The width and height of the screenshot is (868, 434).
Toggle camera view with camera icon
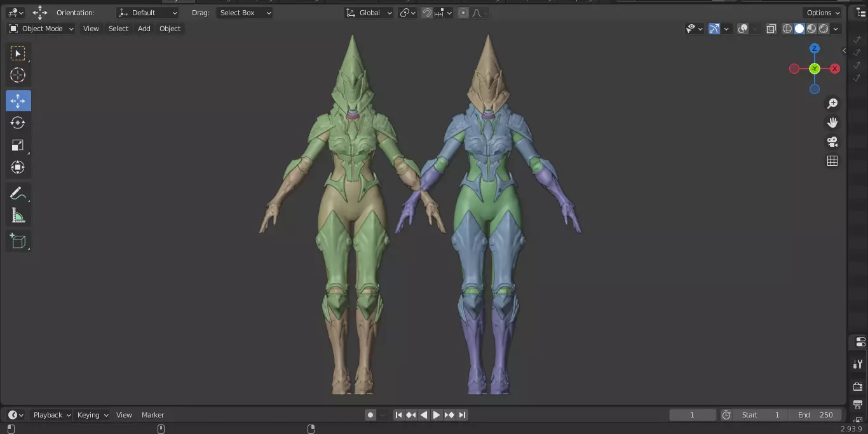point(832,142)
